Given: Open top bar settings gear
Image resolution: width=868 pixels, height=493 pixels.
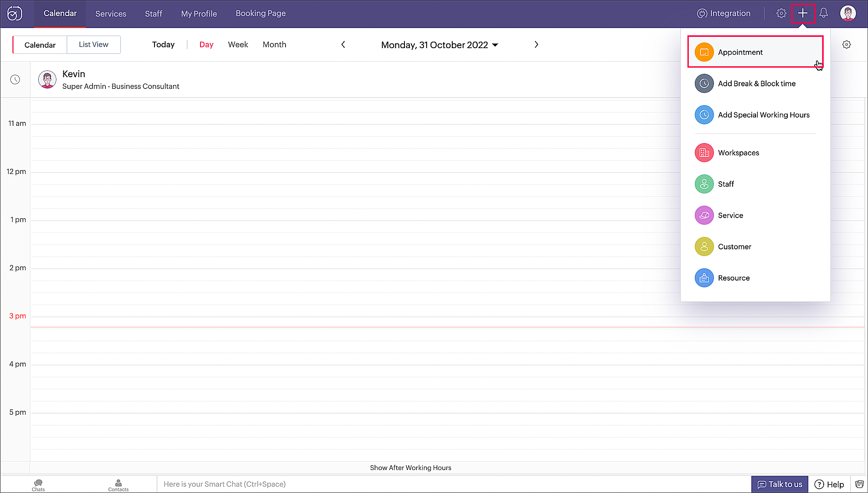Looking at the screenshot, I should 781,13.
